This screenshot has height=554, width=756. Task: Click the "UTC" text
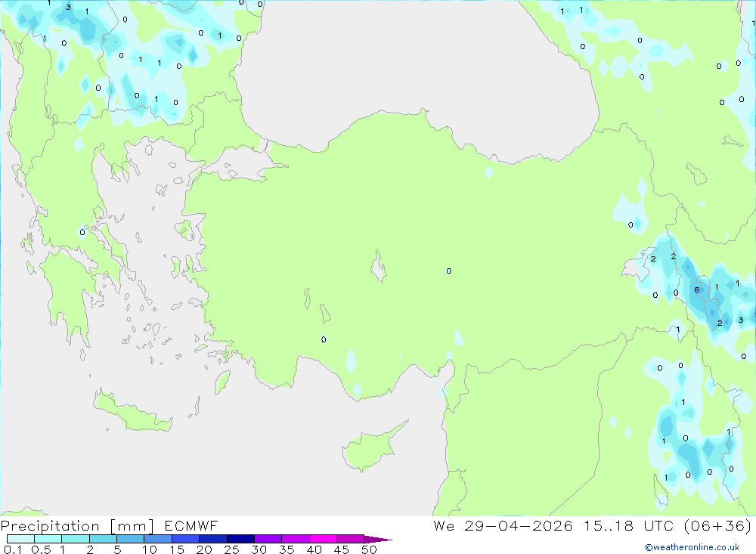tap(658, 525)
